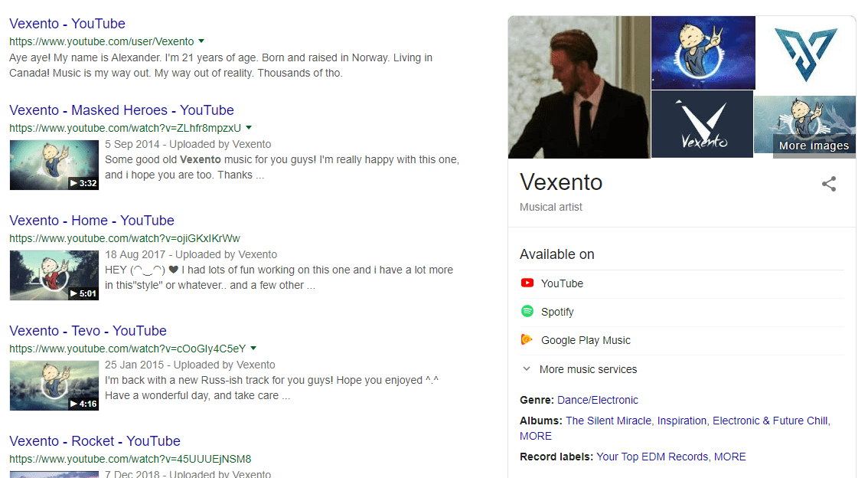View the dark Vexento signature logo image
This screenshot has height=478, width=868.
[702, 124]
